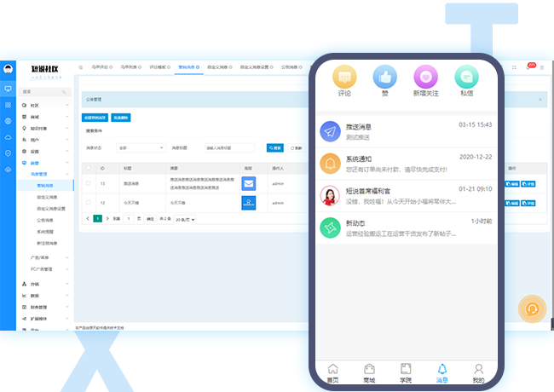Image resolution: width=554 pixels, height=392 pixels.
Task: Dismiss the blue banner with the x
Action: [540, 100]
